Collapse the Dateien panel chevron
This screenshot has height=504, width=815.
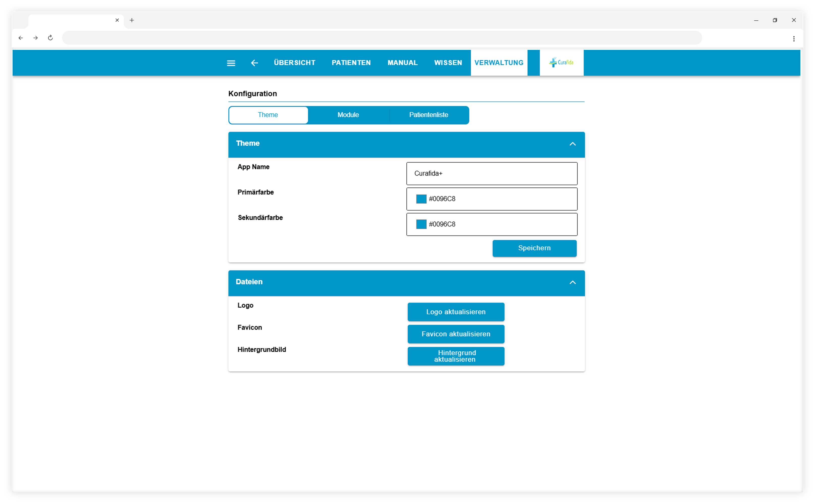(572, 282)
